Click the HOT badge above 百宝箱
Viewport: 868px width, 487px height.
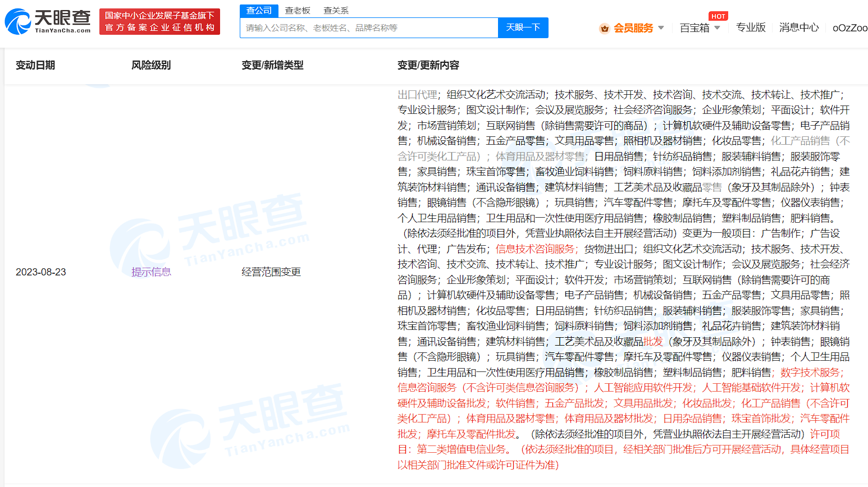coord(718,16)
